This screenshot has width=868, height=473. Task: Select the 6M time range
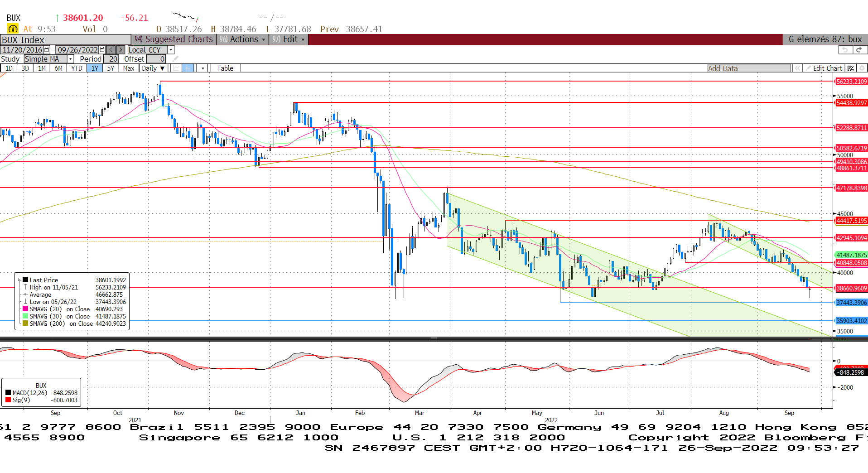click(x=58, y=68)
